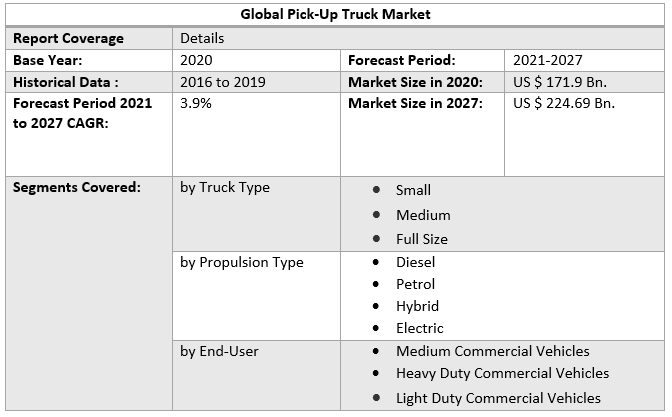672x417 pixels.
Task: Click the by Truck Type cell
Action: 225,187
